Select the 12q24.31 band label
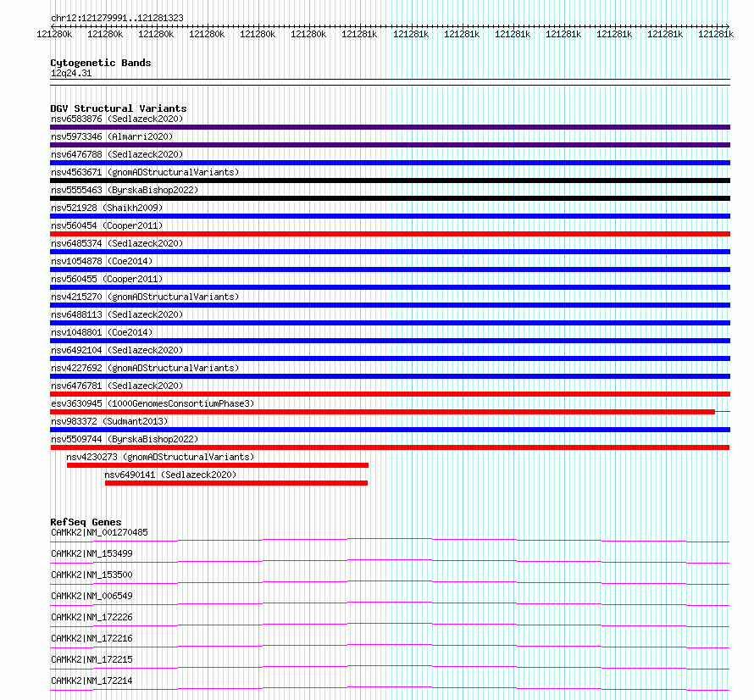This screenshot has width=754, height=700. click(x=71, y=73)
